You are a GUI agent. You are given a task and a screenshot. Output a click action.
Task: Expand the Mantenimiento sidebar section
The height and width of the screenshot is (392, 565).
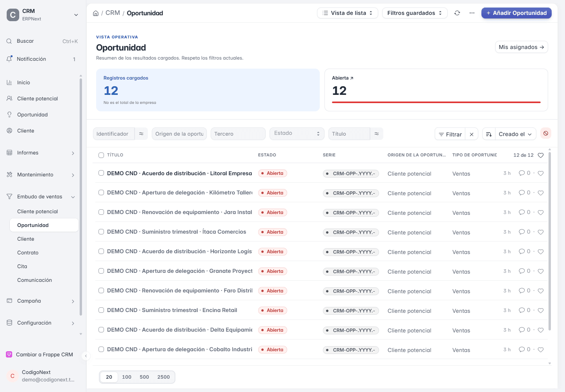(73, 175)
